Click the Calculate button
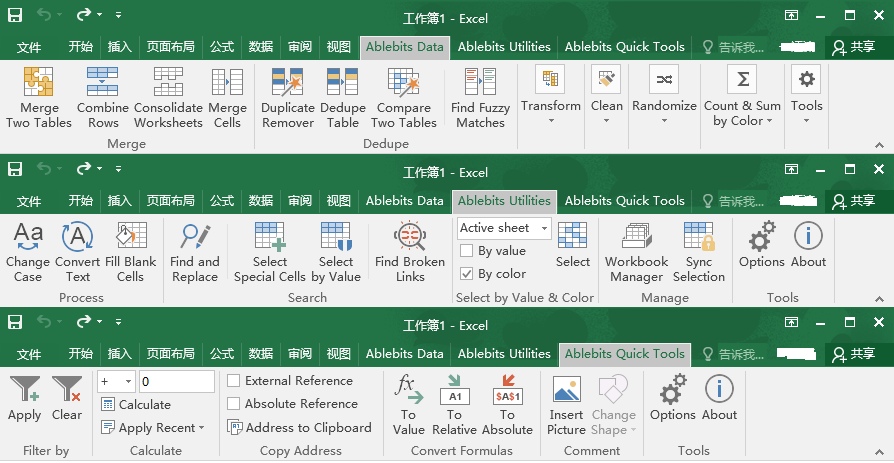894x463 pixels. pyautogui.click(x=137, y=405)
